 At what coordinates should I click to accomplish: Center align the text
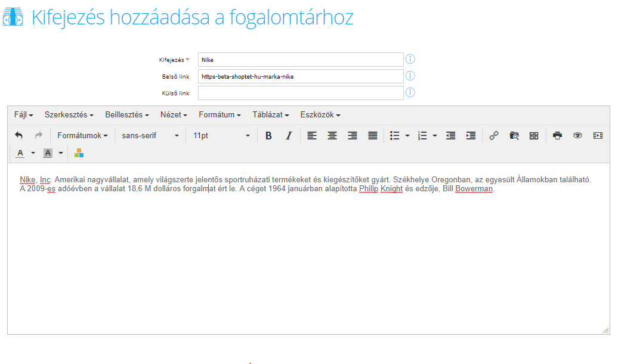point(332,135)
